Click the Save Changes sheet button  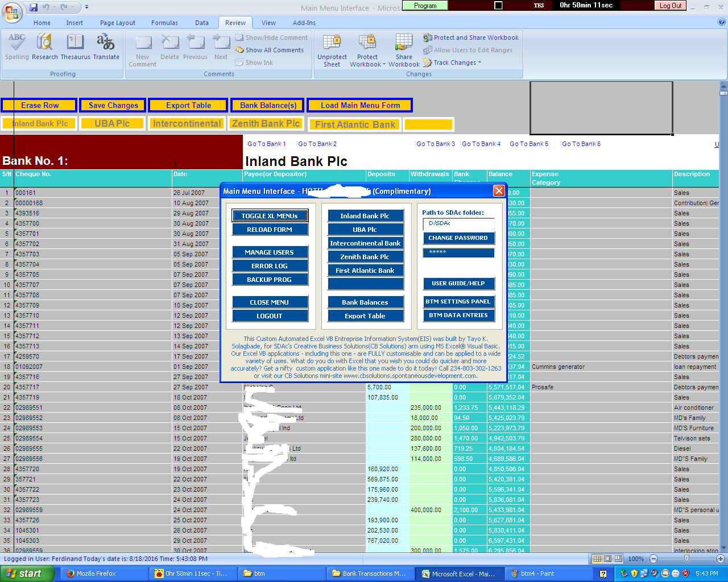click(x=113, y=105)
